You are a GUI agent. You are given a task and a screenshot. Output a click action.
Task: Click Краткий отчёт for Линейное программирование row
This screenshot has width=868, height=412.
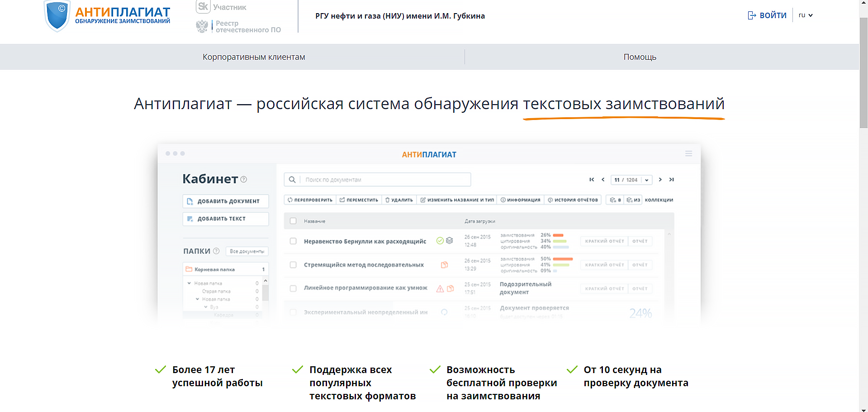coord(604,288)
